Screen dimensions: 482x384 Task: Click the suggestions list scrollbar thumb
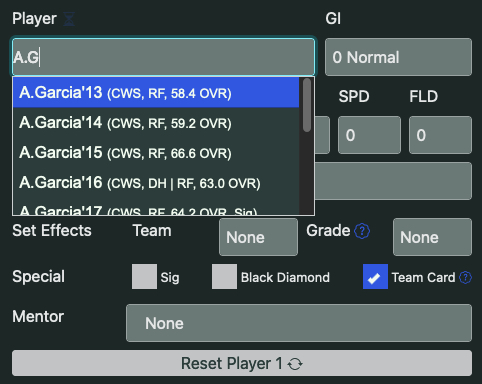307,105
